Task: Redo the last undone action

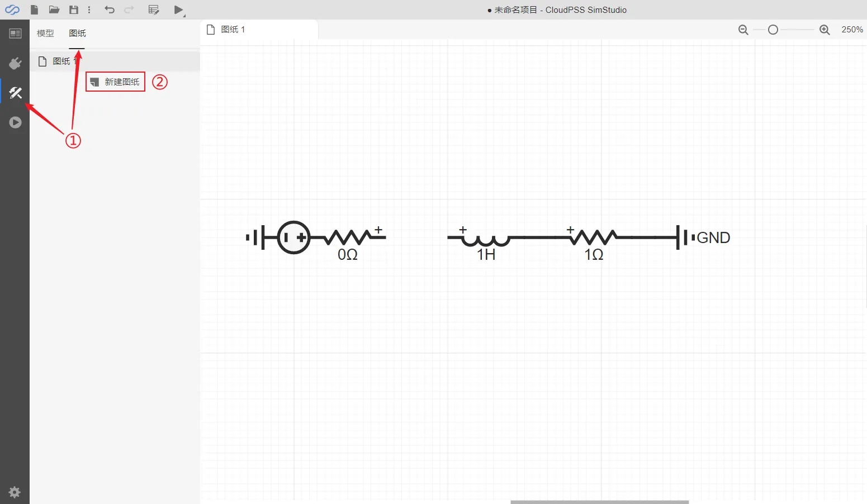Action: [x=129, y=9]
